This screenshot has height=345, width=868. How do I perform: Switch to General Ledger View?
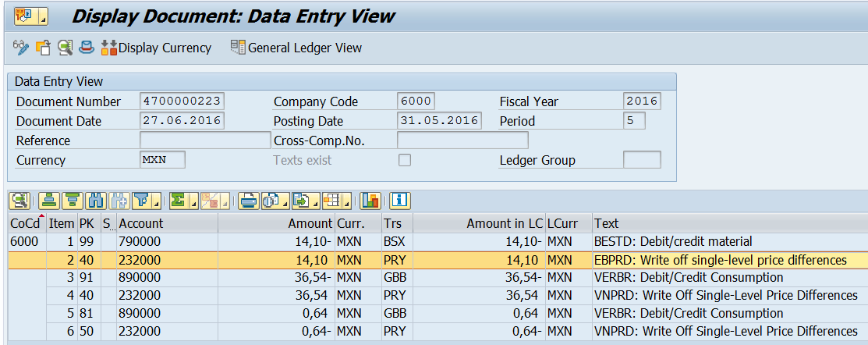click(296, 48)
